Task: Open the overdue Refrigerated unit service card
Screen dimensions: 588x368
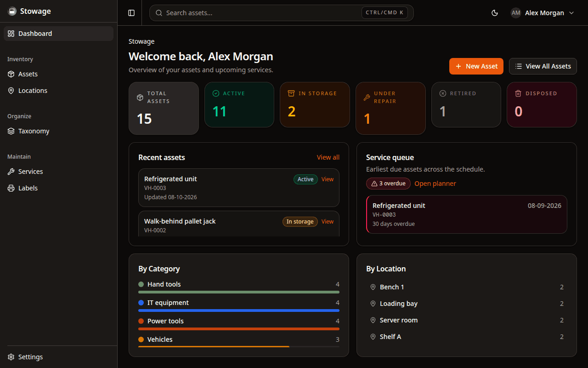Action: coord(467,214)
